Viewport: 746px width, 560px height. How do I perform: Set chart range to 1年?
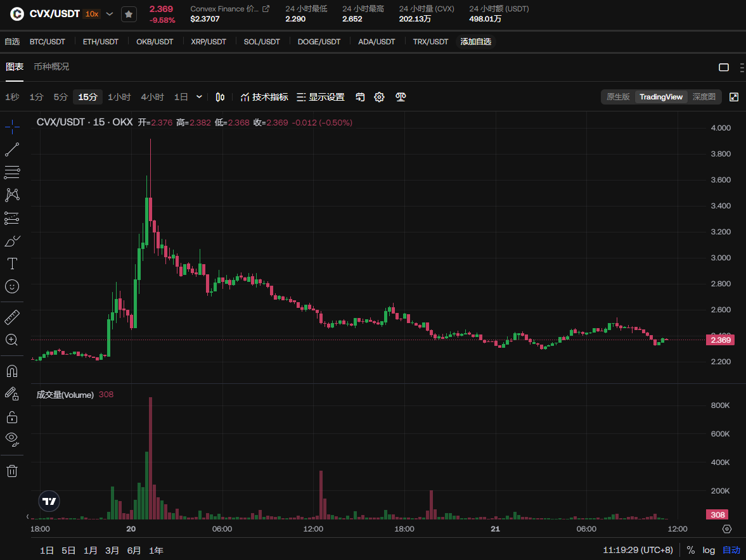[156, 550]
